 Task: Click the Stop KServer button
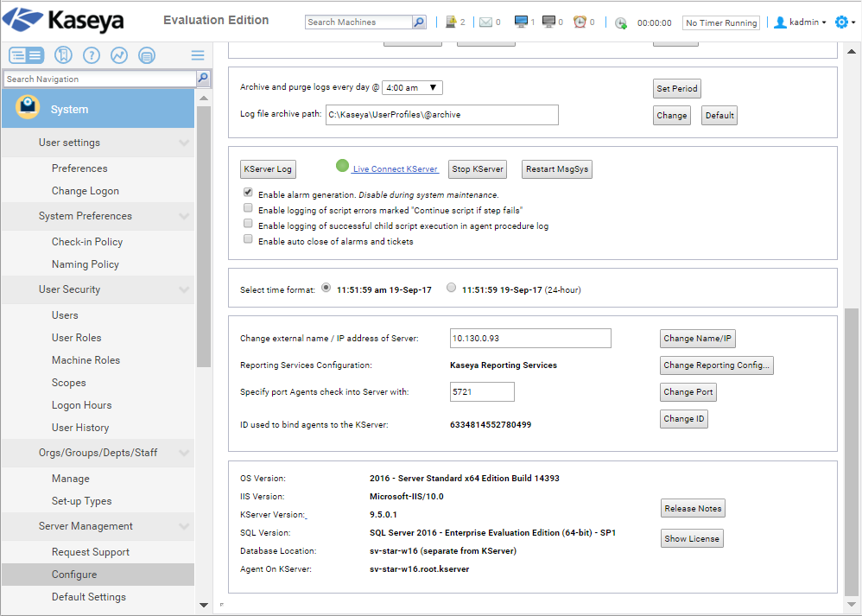(477, 168)
